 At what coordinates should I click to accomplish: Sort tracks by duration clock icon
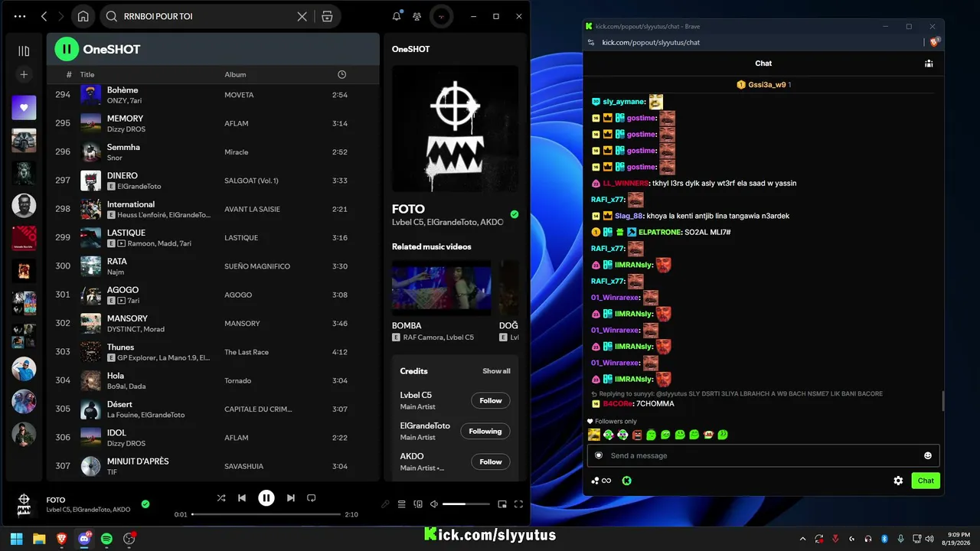tap(341, 74)
